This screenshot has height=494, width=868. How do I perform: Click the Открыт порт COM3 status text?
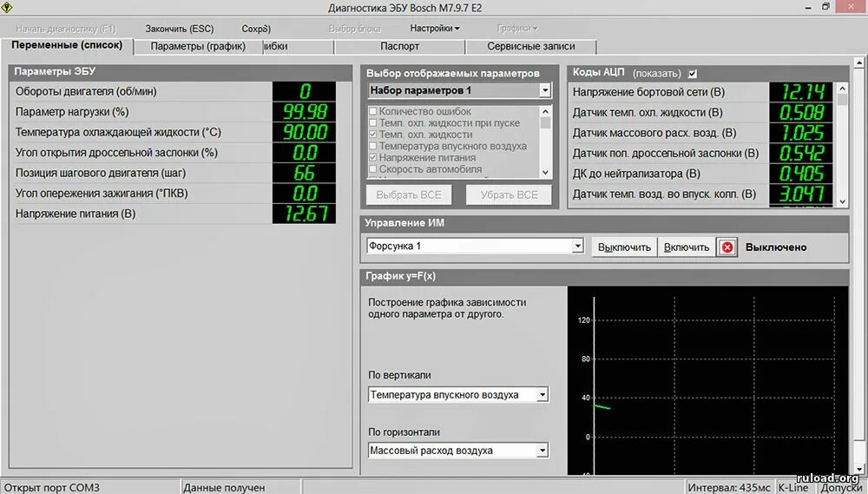pos(51,488)
